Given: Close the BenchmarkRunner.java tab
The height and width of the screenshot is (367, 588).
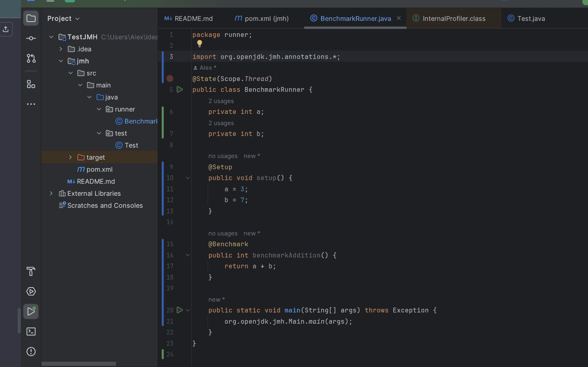Looking at the screenshot, I should coord(399,18).
